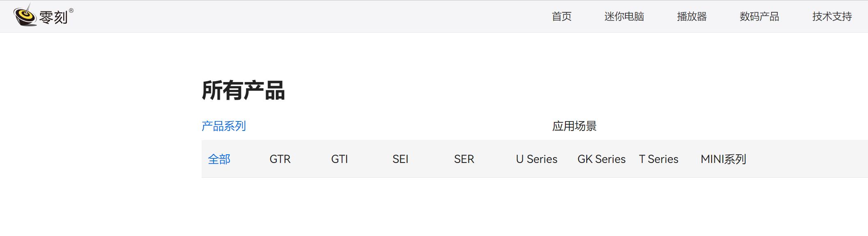Viewport: 868px width, 236px height.
Task: Click the registered trademark symbol beside logo
Action: 71,11
